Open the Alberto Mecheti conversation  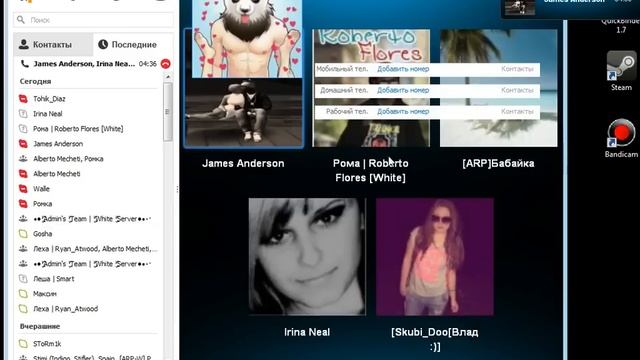[57, 174]
